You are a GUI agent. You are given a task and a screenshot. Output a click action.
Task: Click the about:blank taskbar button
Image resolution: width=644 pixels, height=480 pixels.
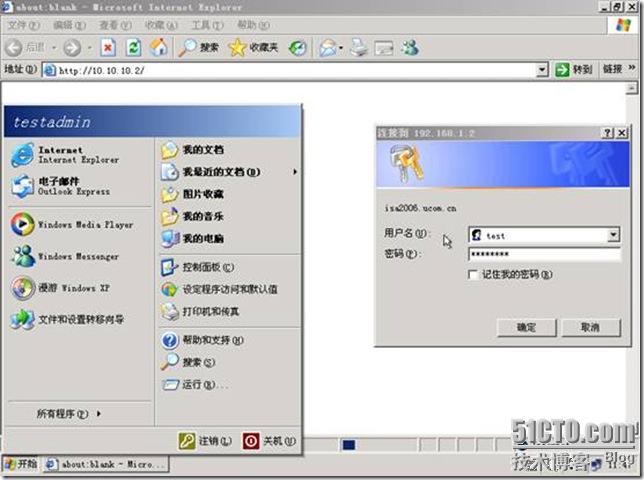[106, 464]
